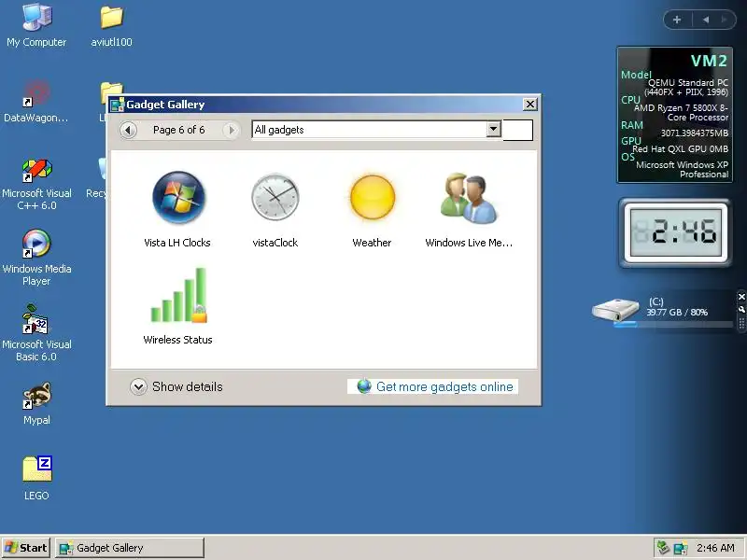Select the Vista LH Clocks gadget icon
This screenshot has height=560, width=747.
(x=178, y=197)
